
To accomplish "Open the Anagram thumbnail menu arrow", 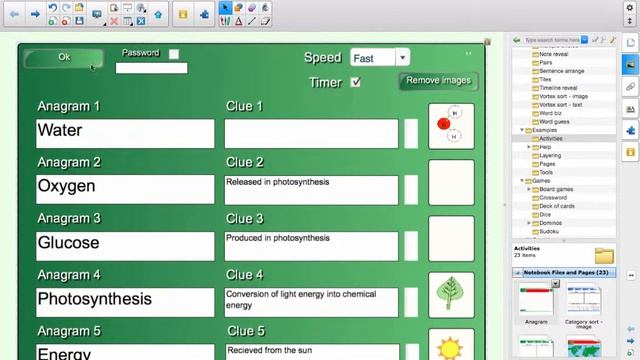I will (556, 283).
